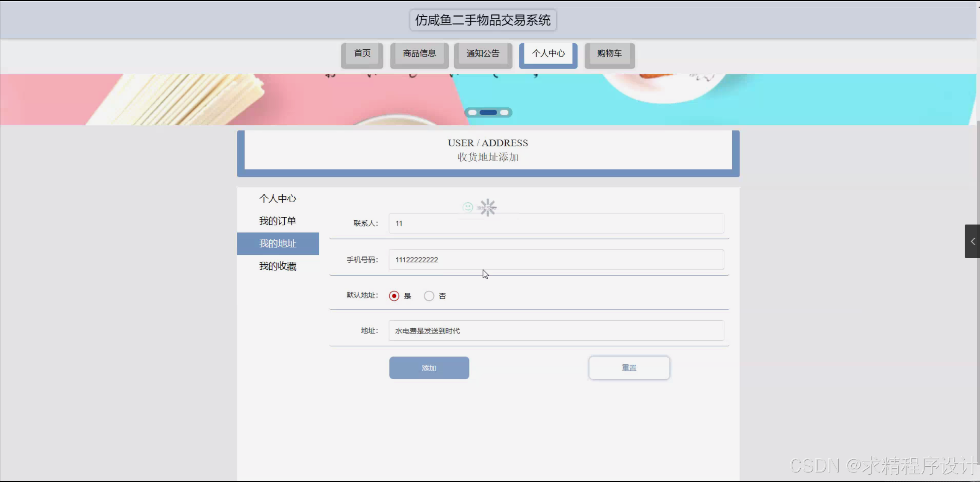
Task: Click first carousel indicator dot
Action: click(472, 112)
